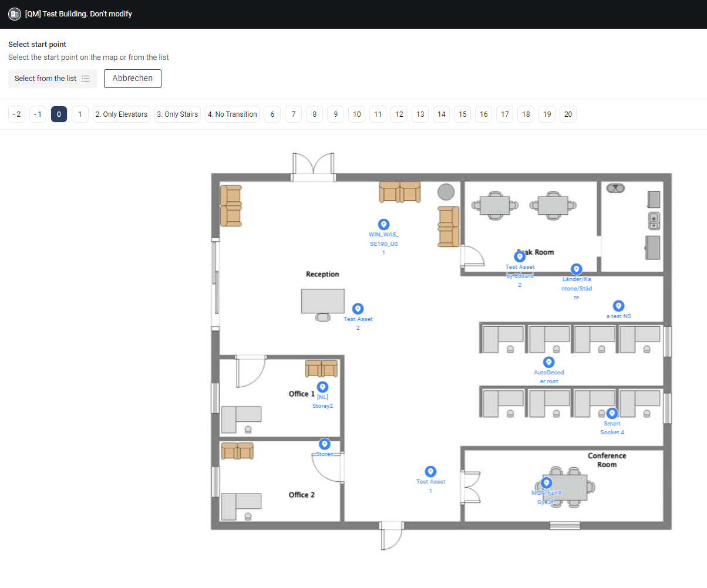Select floor 20 in floor selector
Image resolution: width=707 pixels, height=588 pixels.
pyautogui.click(x=568, y=114)
